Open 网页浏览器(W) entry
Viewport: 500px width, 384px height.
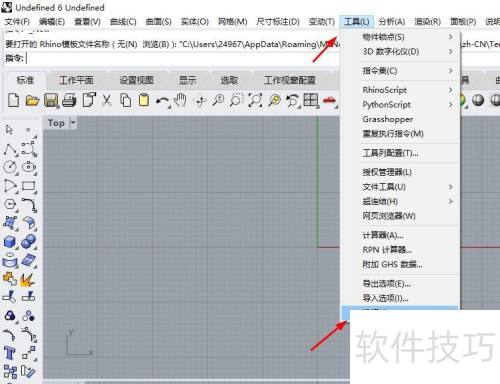pos(400,216)
